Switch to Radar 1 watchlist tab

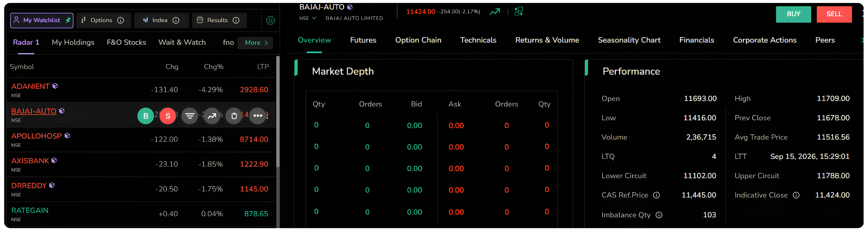[x=26, y=42]
